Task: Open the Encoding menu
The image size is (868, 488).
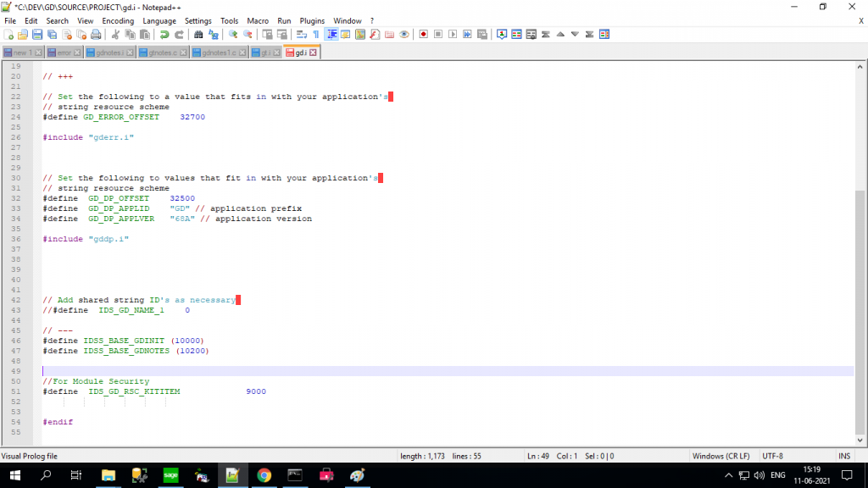Action: tap(118, 20)
